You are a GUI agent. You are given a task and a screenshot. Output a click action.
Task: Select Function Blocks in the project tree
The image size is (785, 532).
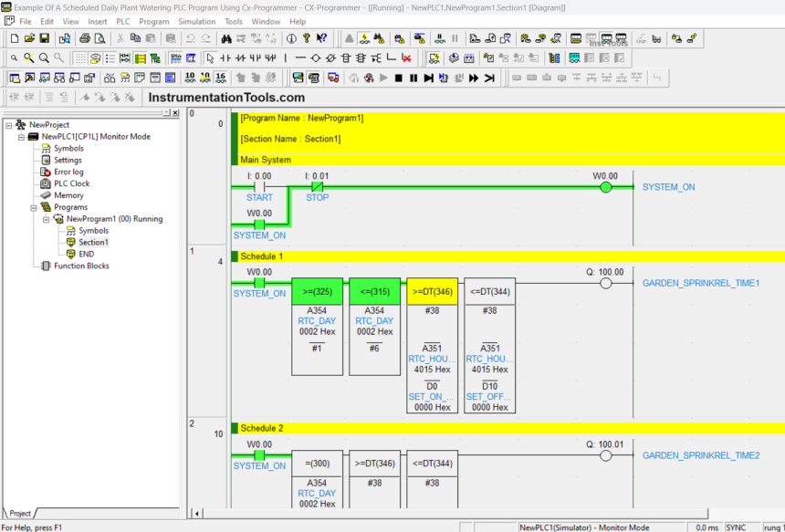click(x=81, y=266)
